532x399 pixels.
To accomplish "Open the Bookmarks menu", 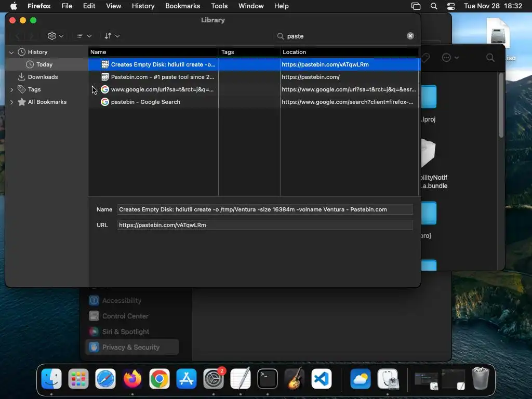I will pyautogui.click(x=182, y=6).
